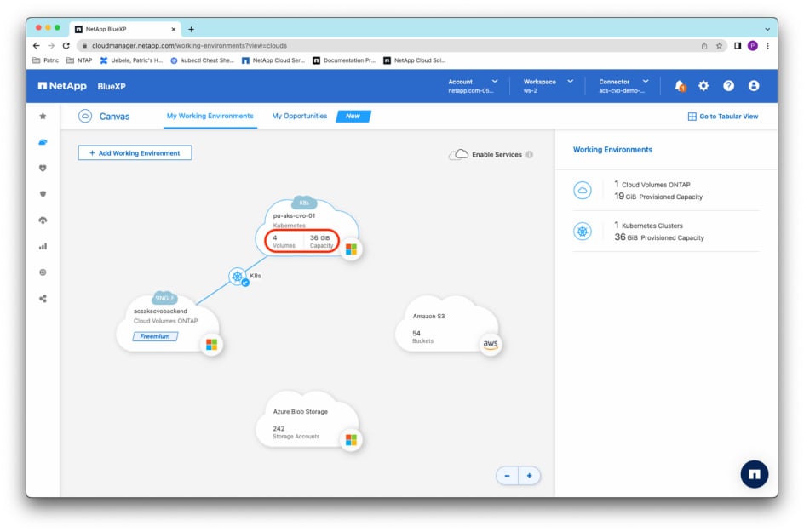Switch to My Working Environments tab
This screenshot has width=804, height=532.
pos(210,116)
